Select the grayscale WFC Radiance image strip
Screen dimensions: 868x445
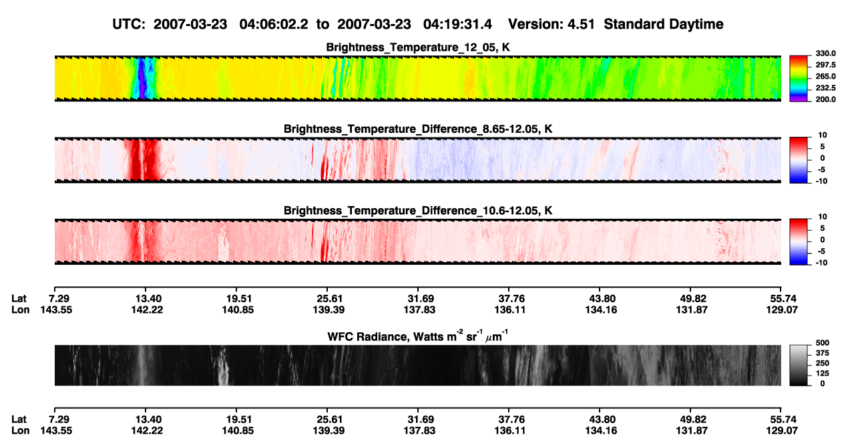click(417, 366)
